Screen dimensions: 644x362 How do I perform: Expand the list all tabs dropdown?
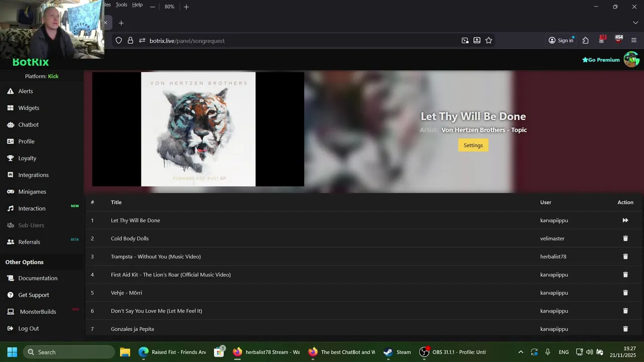pyautogui.click(x=635, y=23)
